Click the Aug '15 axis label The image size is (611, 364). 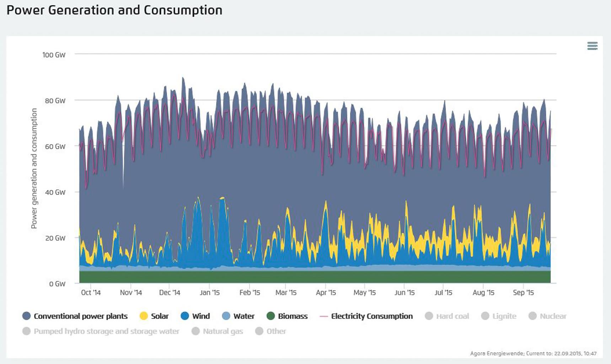click(483, 293)
